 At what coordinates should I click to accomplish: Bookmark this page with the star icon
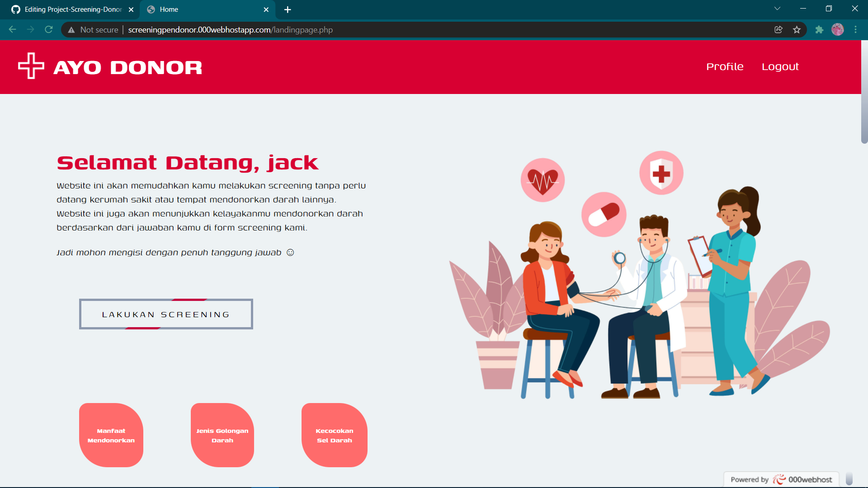pyautogui.click(x=797, y=29)
